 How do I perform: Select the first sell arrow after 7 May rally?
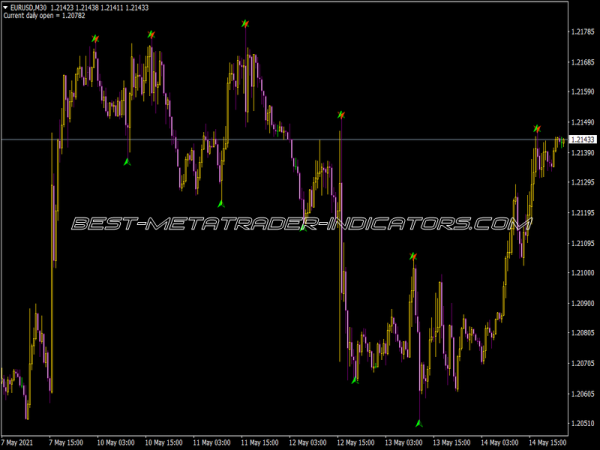point(95,38)
